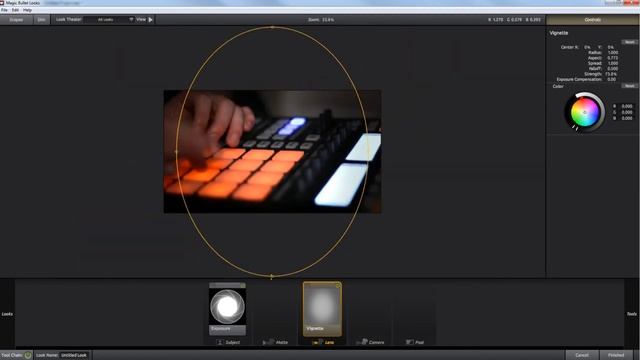Image resolution: width=640 pixels, height=360 pixels.
Task: Click the button right of Scopes
Action: (41, 20)
